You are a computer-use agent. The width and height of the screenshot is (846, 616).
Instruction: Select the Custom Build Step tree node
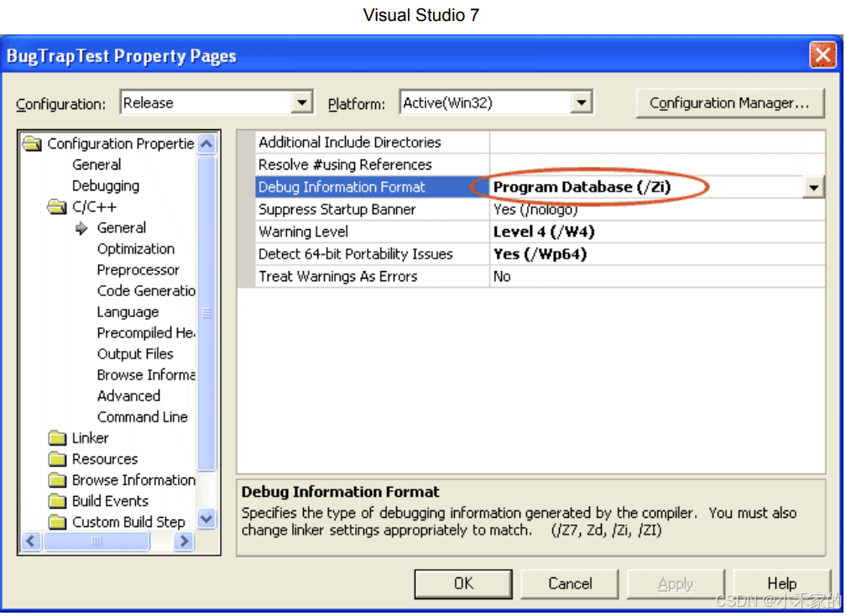(x=128, y=522)
